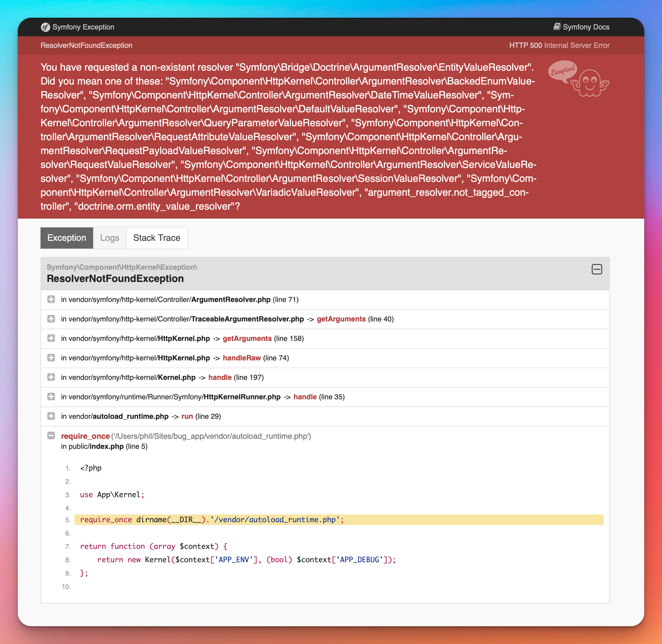Screen dimensions: 662x644
Task: Expand the TraceableArgumentResolver.php trace row
Action: tap(51, 319)
